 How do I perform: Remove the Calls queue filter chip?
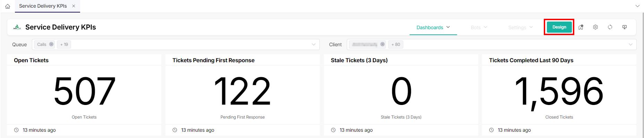pyautogui.click(x=51, y=44)
